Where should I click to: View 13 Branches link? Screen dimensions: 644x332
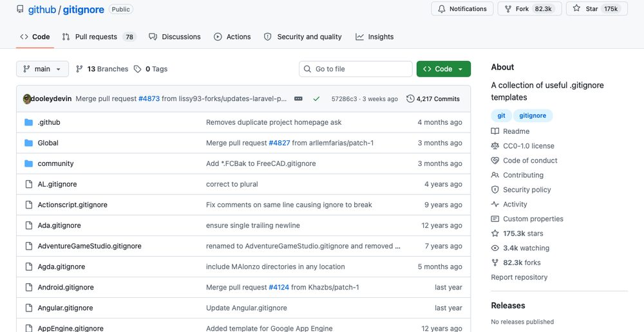(x=102, y=69)
